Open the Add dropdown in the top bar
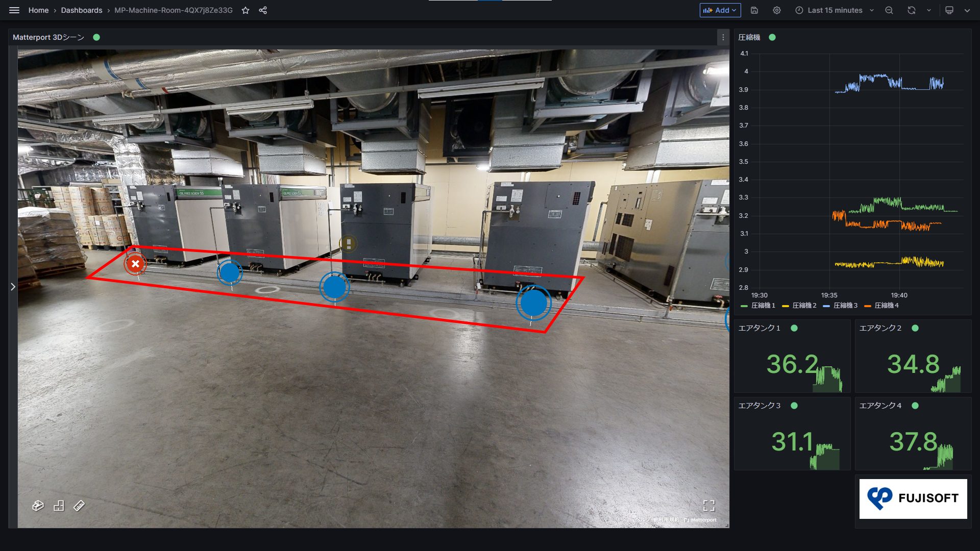This screenshot has height=551, width=980. (720, 10)
